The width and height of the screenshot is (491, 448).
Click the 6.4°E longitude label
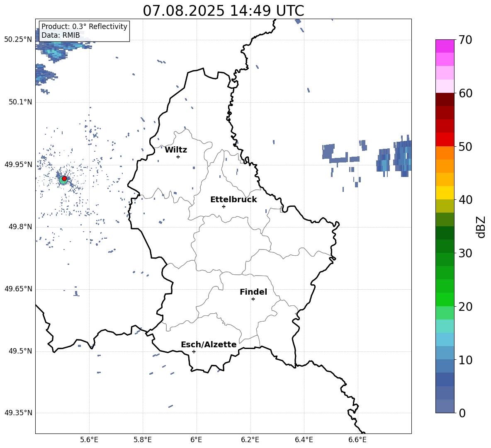click(304, 440)
